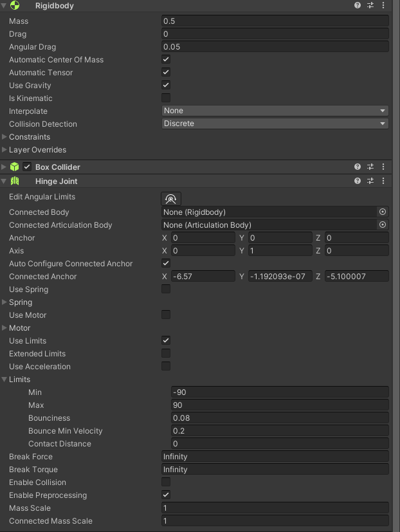The image size is (400, 532).
Task: Open the Collision Detection dropdown
Action: [275, 124]
